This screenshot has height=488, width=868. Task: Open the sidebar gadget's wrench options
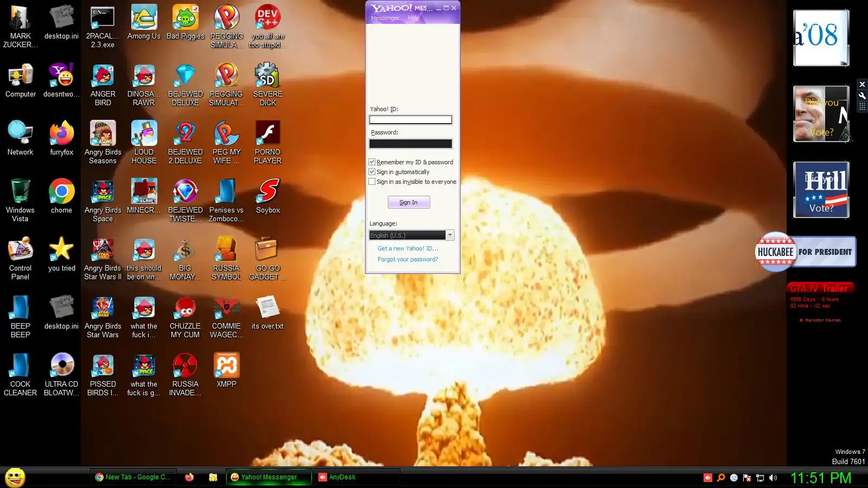click(x=862, y=96)
